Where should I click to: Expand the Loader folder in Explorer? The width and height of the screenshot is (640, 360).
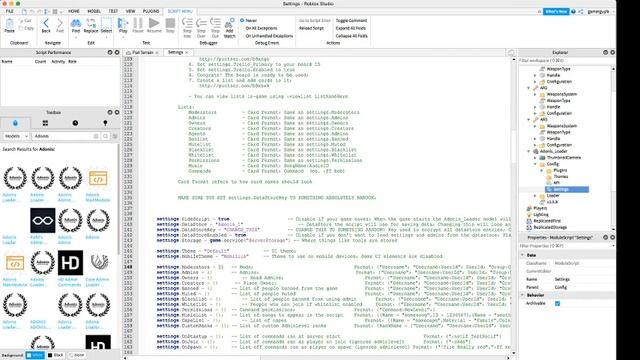(x=535, y=196)
